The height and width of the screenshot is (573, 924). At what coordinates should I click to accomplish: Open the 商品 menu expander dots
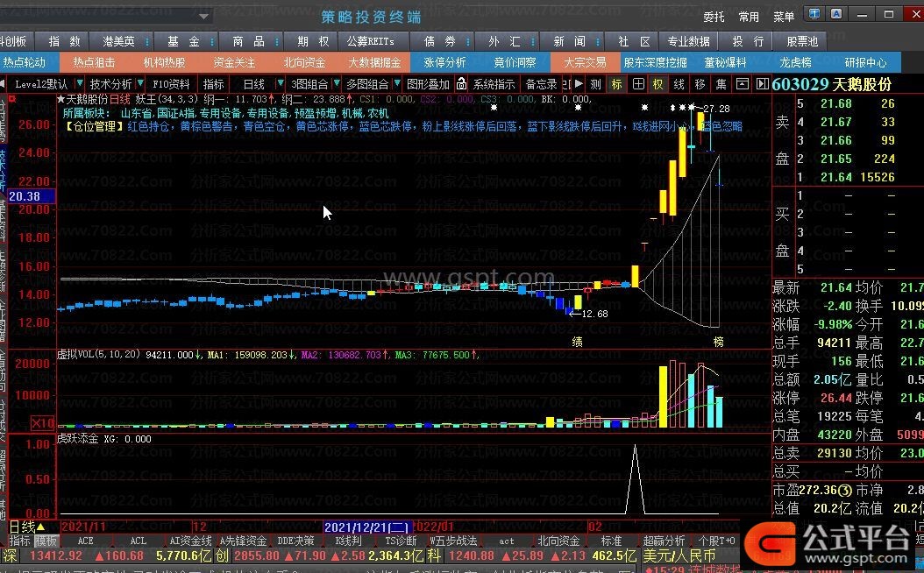pyautogui.click(x=276, y=42)
